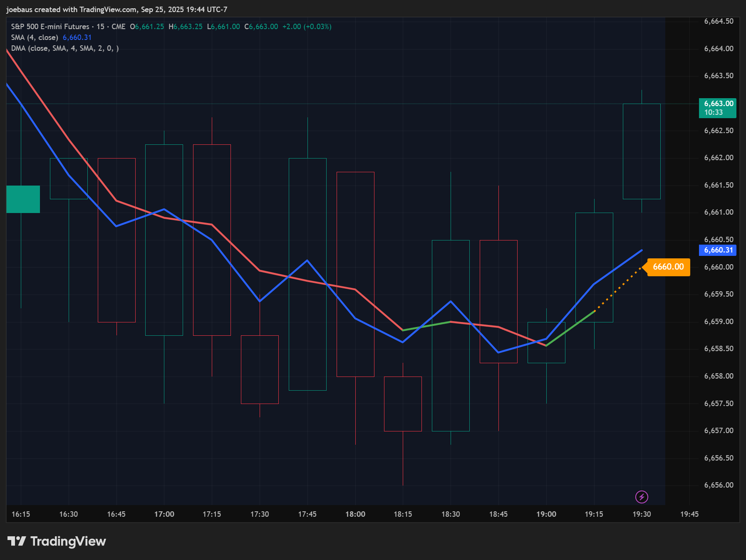The image size is (746, 560).
Task: Click the 18:30 time axis label
Action: pos(451,514)
